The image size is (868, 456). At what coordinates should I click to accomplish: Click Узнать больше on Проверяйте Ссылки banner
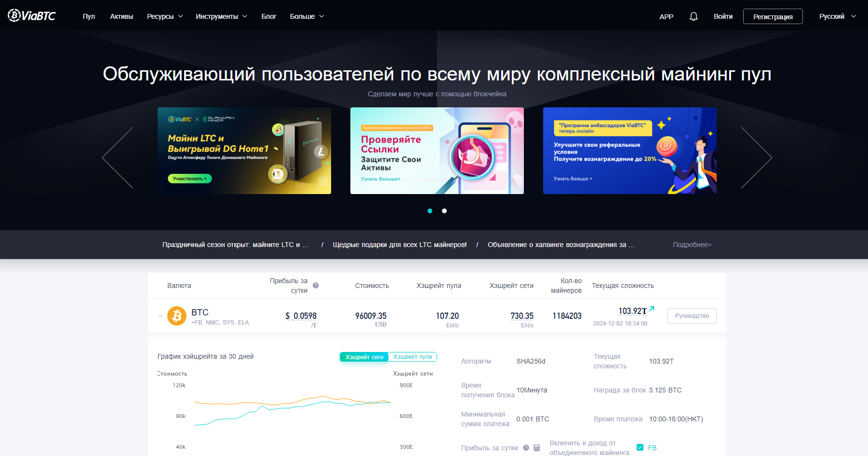click(381, 179)
